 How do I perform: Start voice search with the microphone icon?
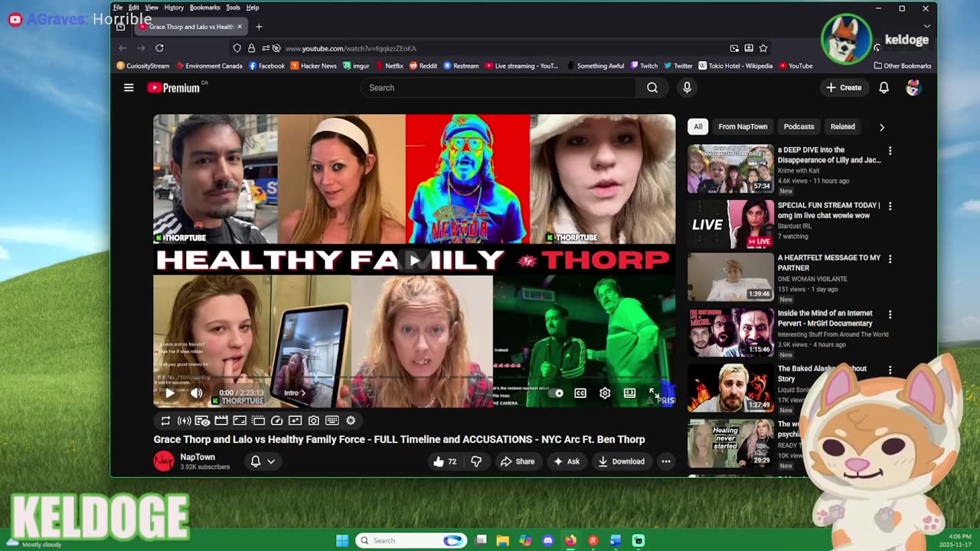[687, 87]
